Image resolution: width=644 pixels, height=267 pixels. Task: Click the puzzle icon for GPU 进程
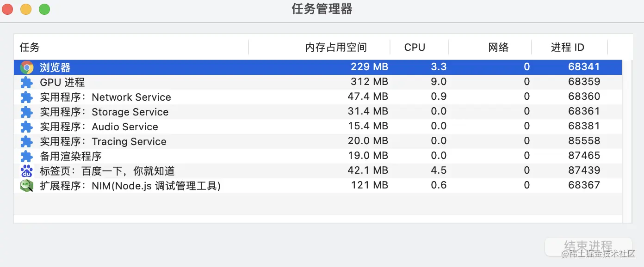26,82
